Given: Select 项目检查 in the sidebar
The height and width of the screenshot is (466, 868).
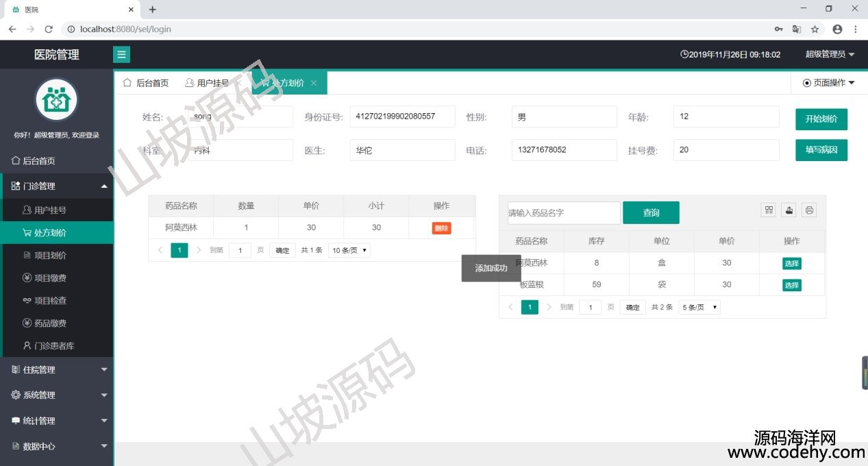Looking at the screenshot, I should 56,300.
